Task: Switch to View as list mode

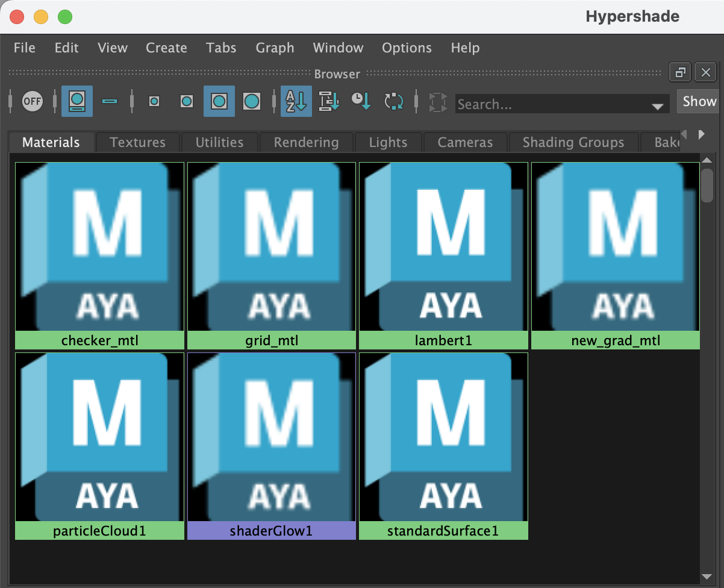Action: click(x=110, y=101)
